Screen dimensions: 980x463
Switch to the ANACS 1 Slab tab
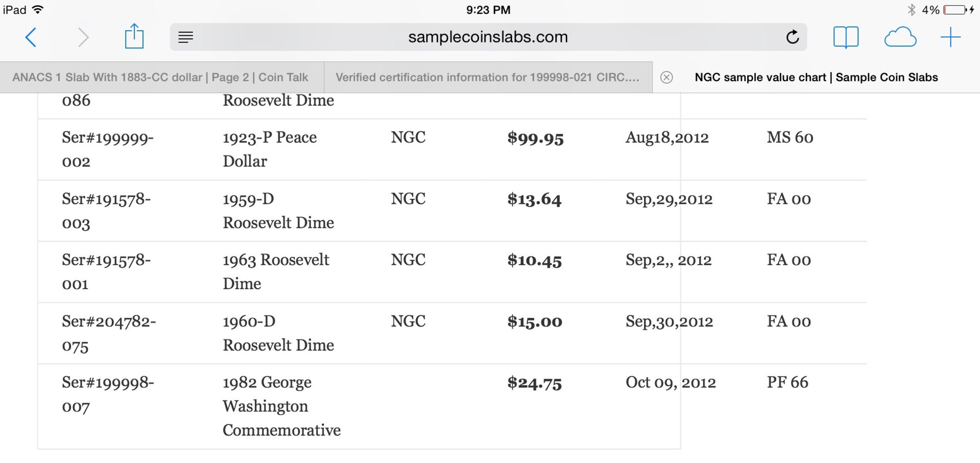[160, 77]
